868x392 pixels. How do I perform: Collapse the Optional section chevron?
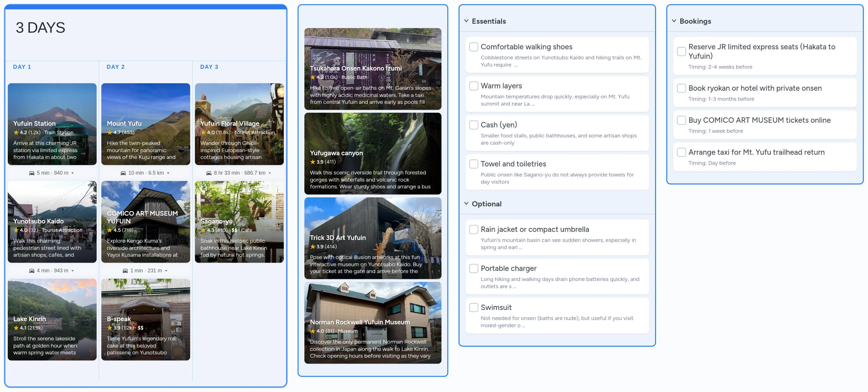(466, 204)
